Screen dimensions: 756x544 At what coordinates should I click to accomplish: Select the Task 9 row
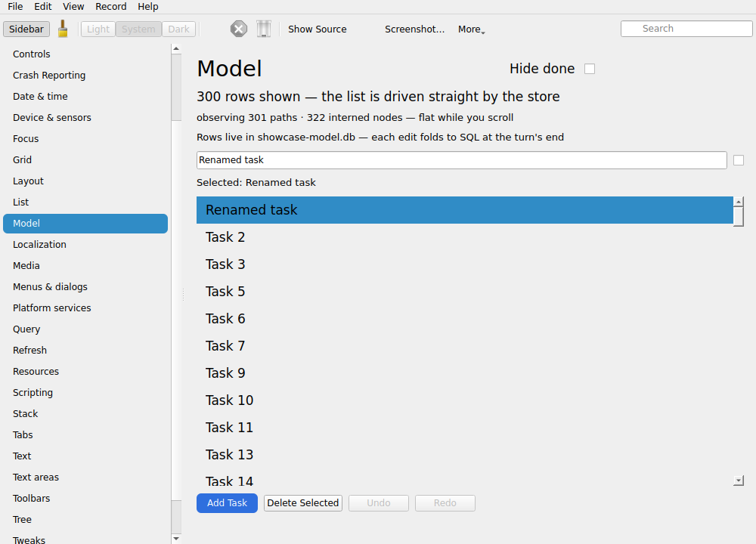pos(465,373)
